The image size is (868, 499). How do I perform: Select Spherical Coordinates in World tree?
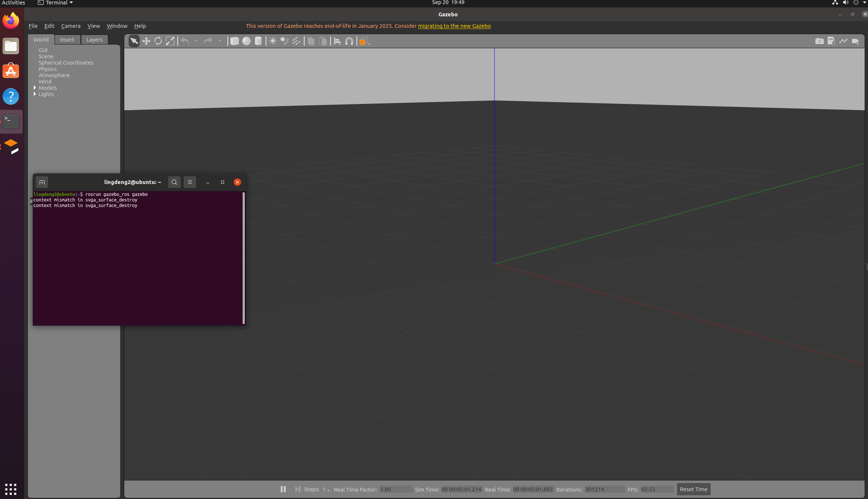click(66, 63)
